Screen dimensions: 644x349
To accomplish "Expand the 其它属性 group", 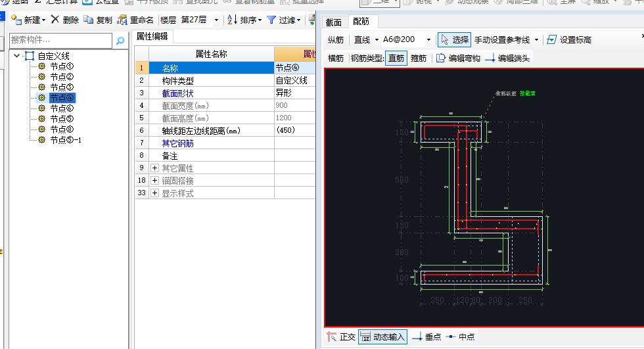I will pos(155,168).
